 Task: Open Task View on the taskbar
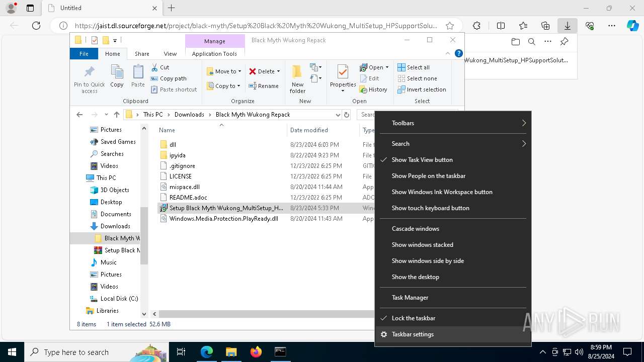pyautogui.click(x=181, y=352)
